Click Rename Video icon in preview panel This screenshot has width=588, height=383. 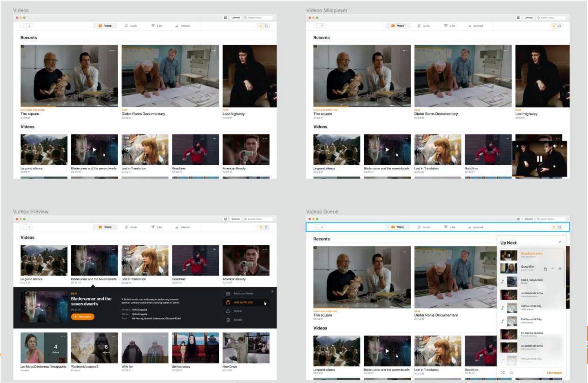228,293
